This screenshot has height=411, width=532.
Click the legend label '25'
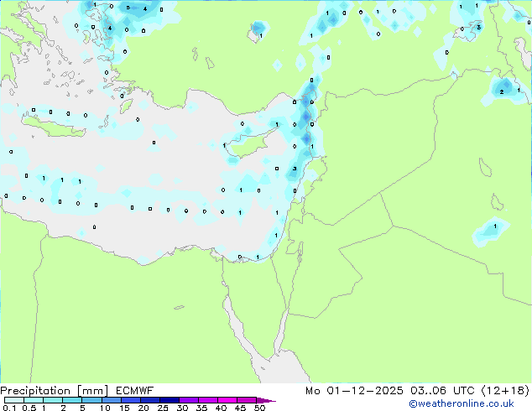point(163,408)
